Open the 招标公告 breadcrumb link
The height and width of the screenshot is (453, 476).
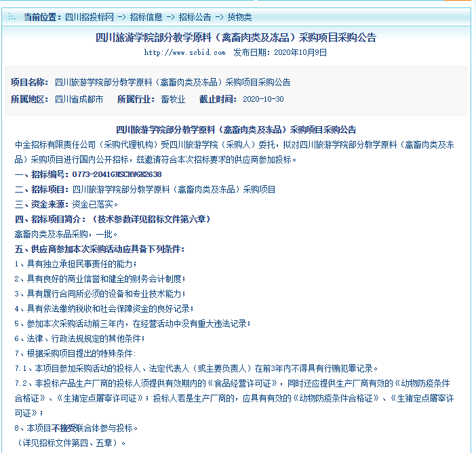click(x=195, y=18)
